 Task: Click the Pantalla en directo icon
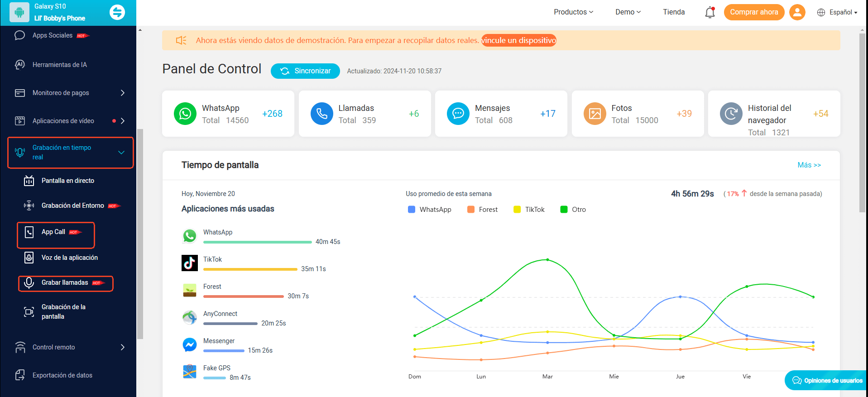tap(29, 181)
